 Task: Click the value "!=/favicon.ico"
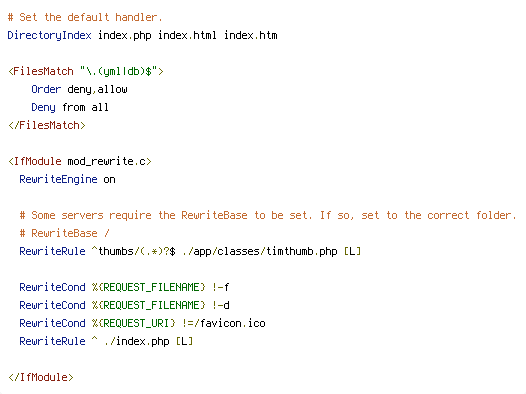point(224,323)
